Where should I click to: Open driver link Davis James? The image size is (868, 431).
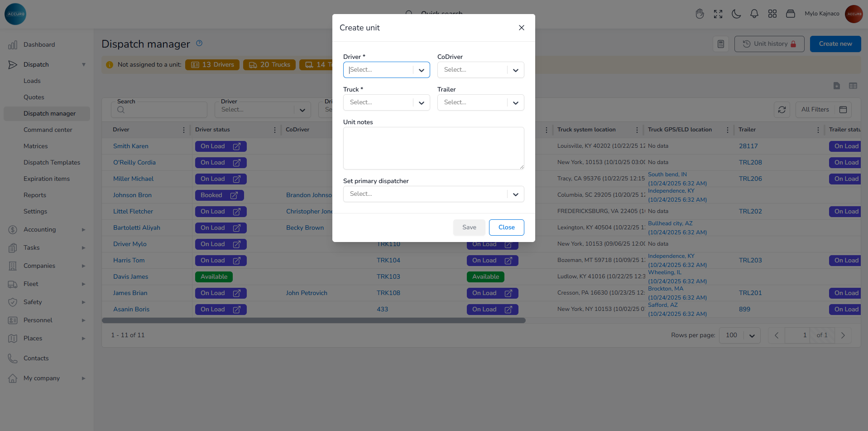[x=130, y=276]
